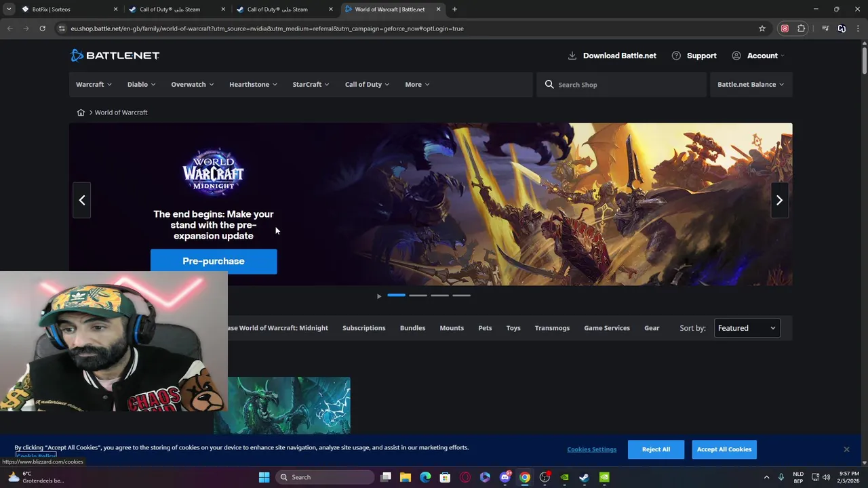Image resolution: width=868 pixels, height=488 pixels.
Task: Expand the Call of Duty menu
Action: coord(367,85)
